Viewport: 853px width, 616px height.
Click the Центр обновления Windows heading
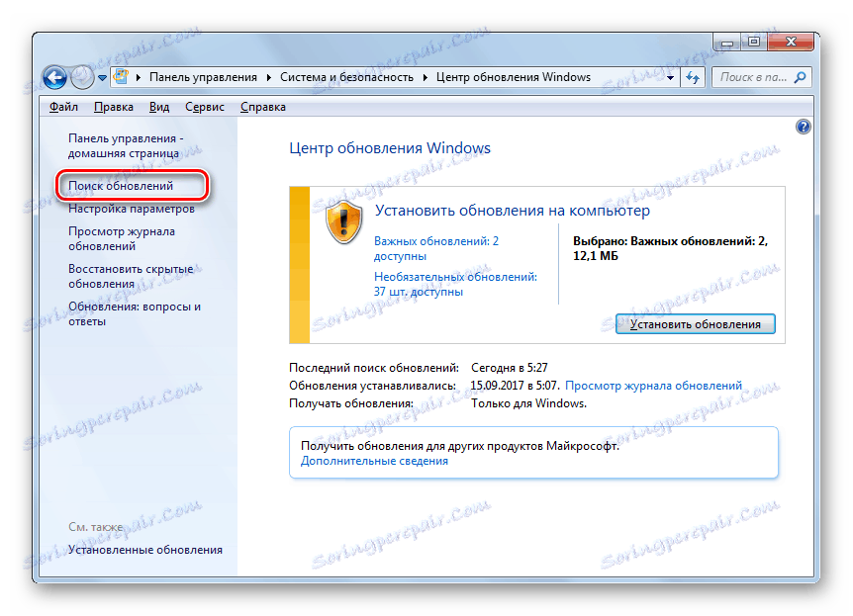(x=390, y=148)
